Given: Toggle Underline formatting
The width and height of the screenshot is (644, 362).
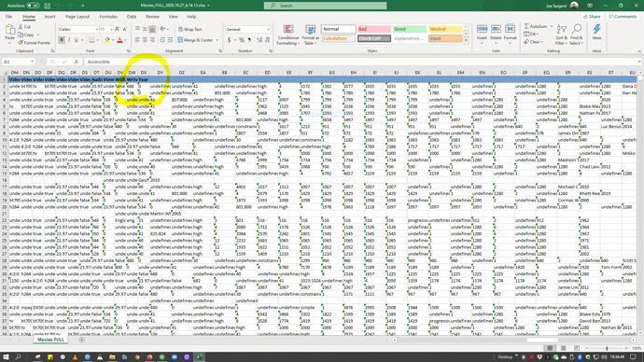Looking at the screenshot, I should 76,40.
